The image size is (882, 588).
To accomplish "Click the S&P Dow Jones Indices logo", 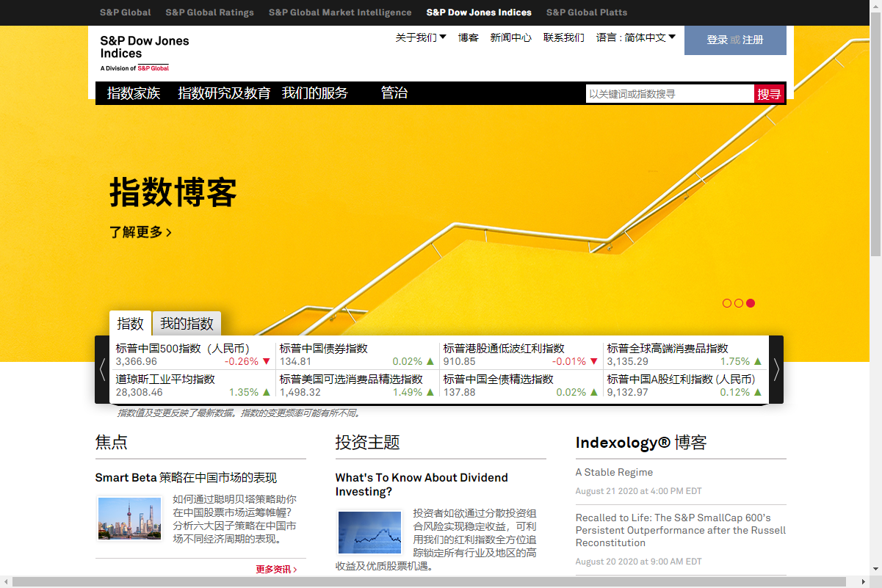I will click(x=144, y=53).
